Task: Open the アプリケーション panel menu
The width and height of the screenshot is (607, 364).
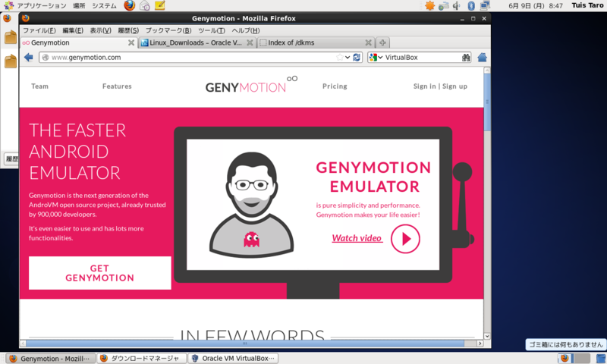Action: [35, 6]
